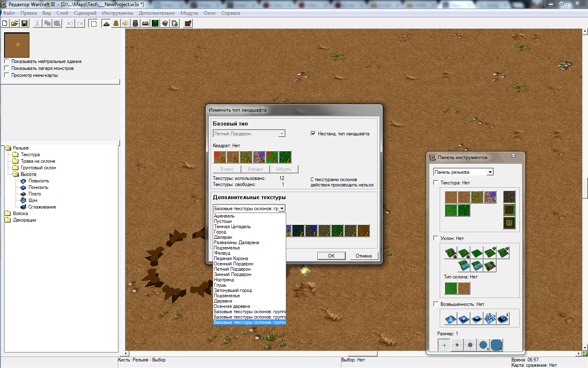Click the 'Вправо' button

point(256,169)
